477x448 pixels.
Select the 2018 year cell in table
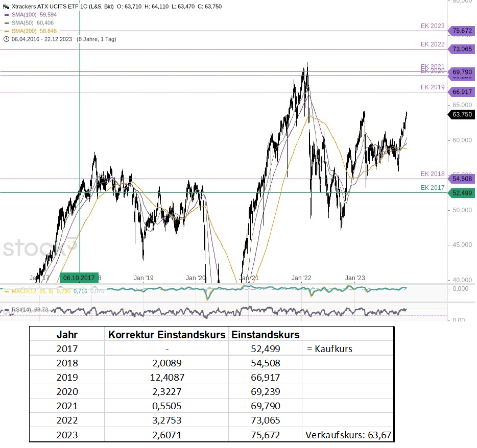coord(67,363)
